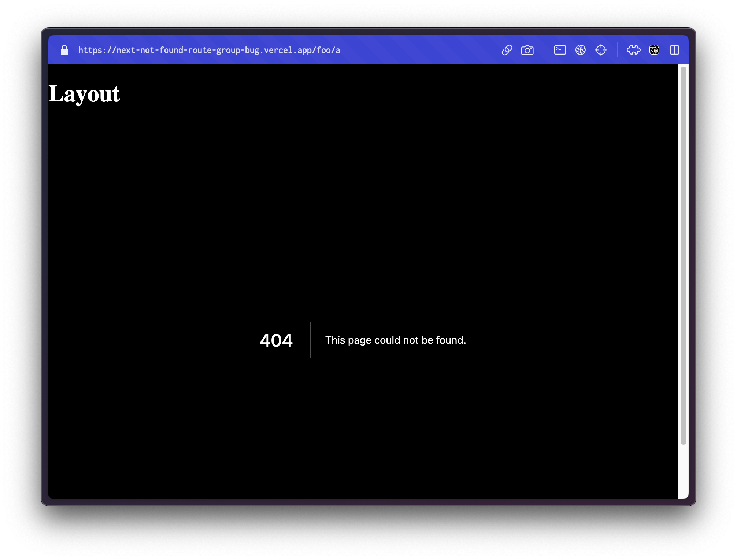Viewport: 737px width, 560px height.
Task: Open the extensions puzzle-piece icon
Action: [634, 50]
